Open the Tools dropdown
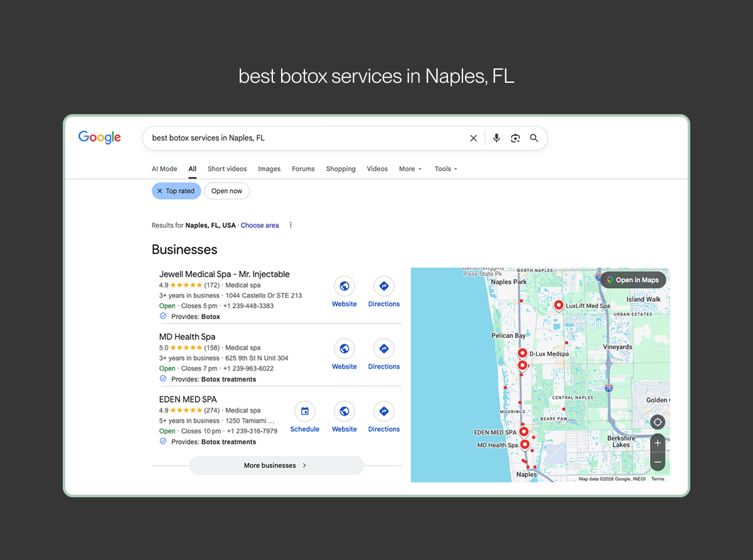 [446, 169]
